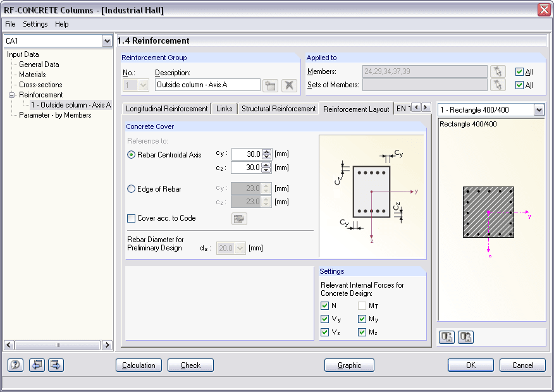This screenshot has height=392, width=554.
Task: Go to previous input window icon
Action: click(x=37, y=365)
